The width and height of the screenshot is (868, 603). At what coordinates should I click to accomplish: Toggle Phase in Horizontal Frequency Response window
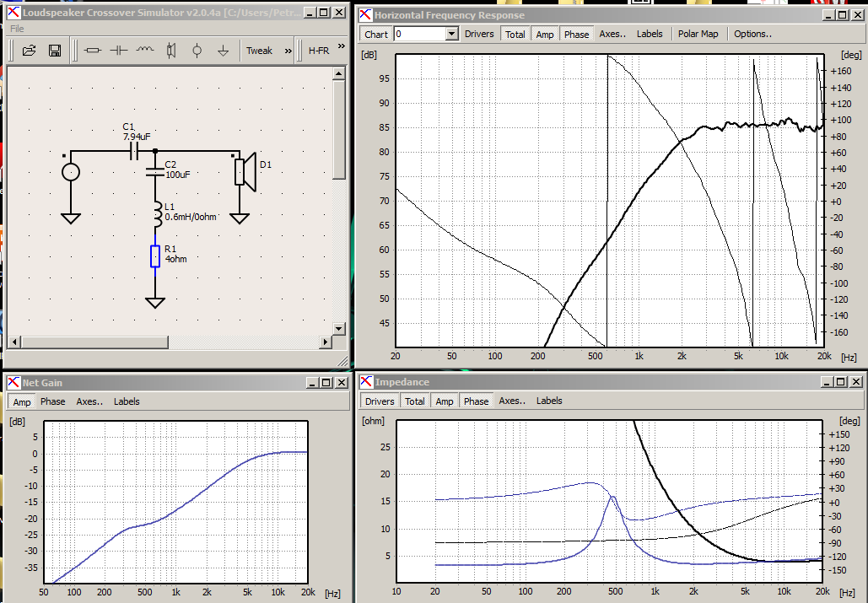(x=576, y=34)
